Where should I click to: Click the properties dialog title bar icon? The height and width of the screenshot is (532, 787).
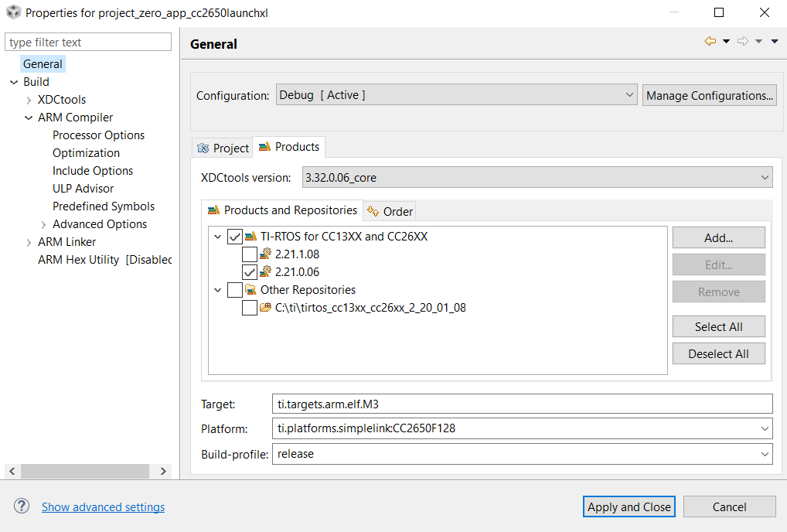(x=14, y=12)
